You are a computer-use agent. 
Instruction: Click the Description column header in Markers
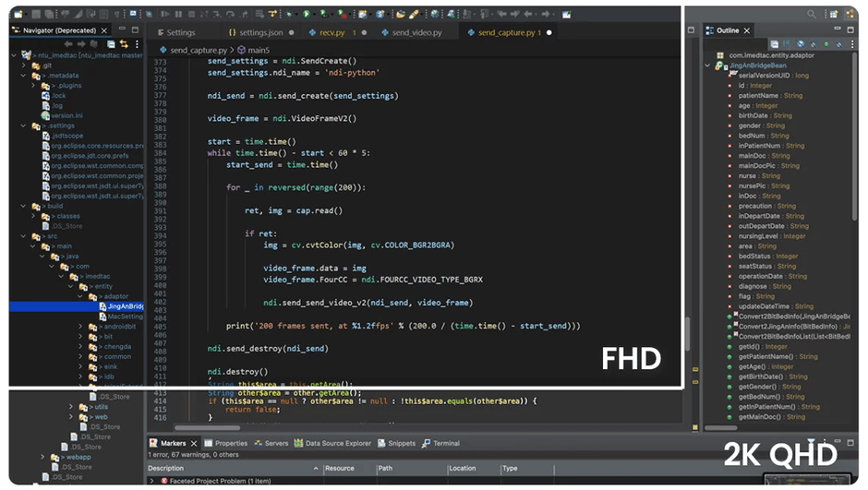pos(167,469)
